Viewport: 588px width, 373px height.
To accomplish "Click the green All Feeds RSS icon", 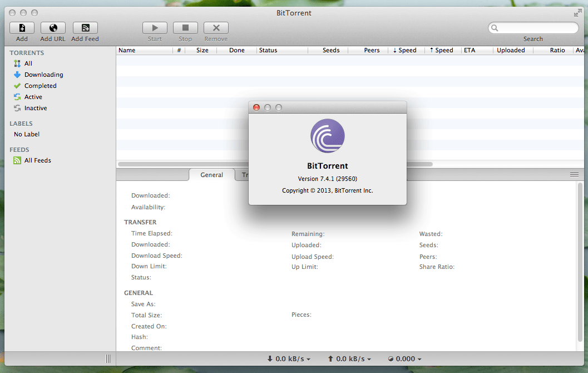I will pyautogui.click(x=17, y=160).
